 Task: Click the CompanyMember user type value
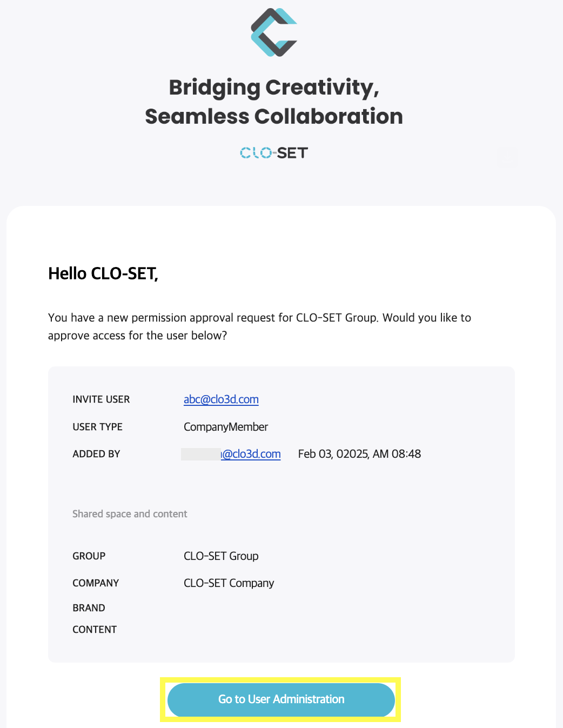[x=226, y=427]
